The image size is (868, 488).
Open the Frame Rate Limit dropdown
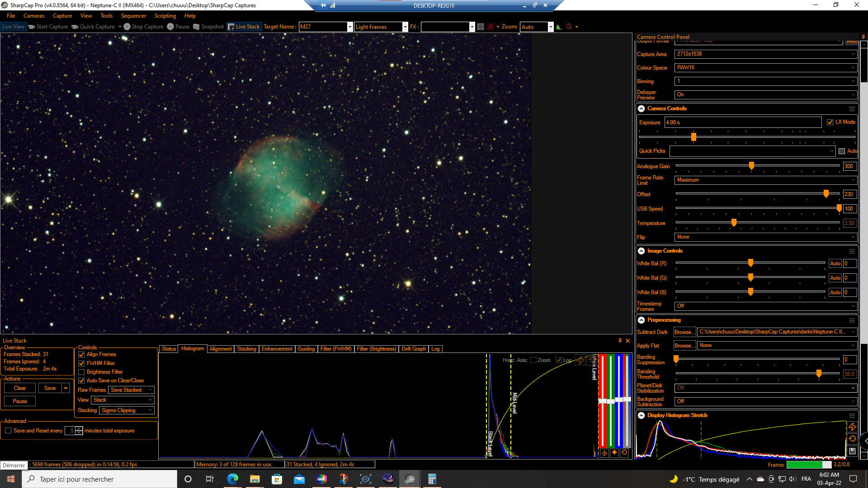[765, 180]
